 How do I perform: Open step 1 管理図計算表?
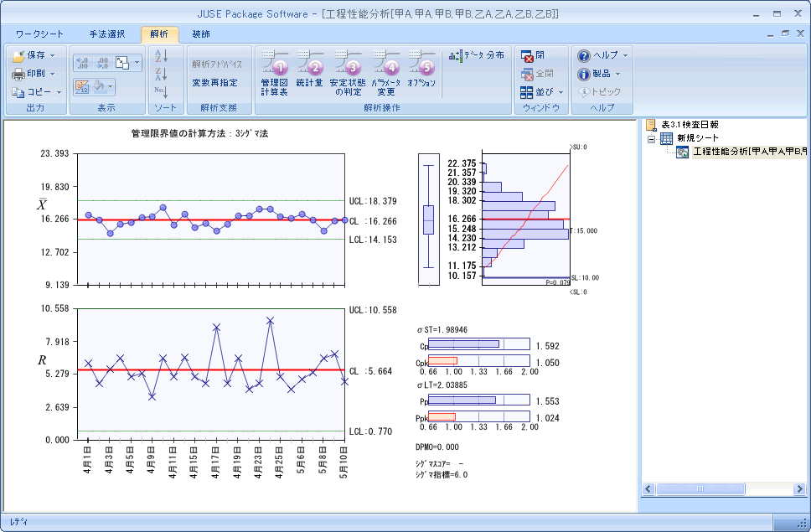tap(275, 74)
